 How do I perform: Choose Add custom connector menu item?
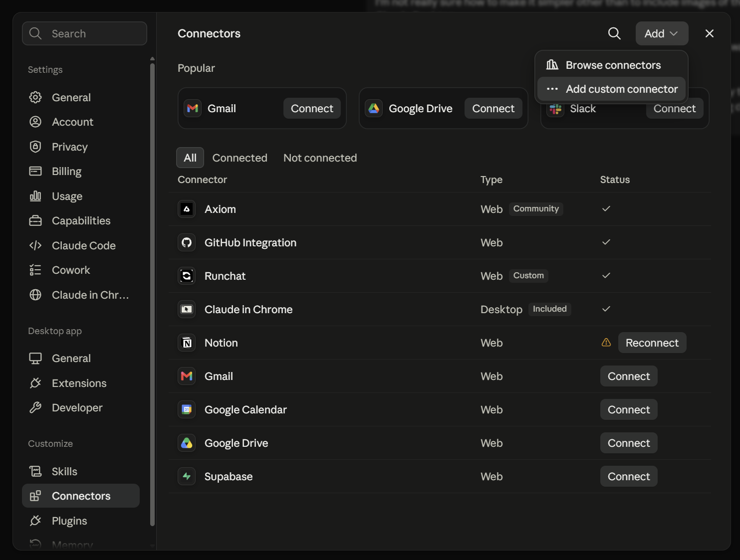click(611, 89)
